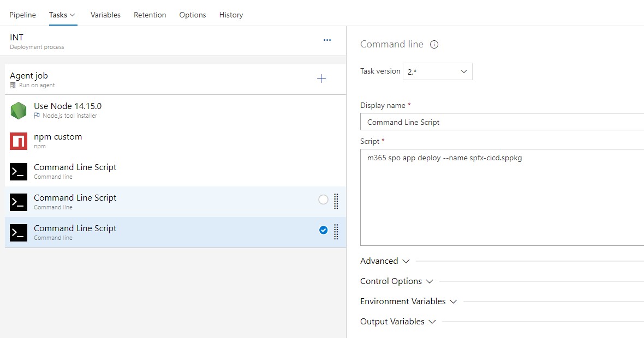
Task: Select the unchecked circle on second Command Line Script
Action: tap(323, 200)
